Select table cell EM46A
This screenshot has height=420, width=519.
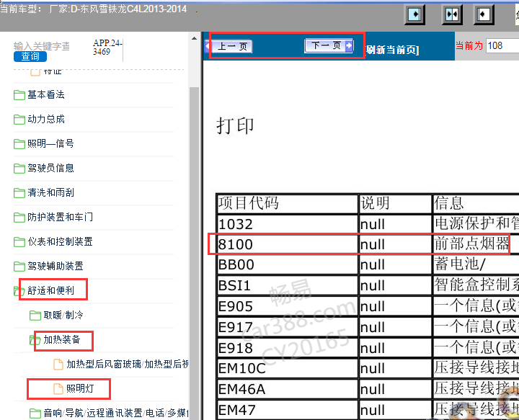tap(288, 389)
